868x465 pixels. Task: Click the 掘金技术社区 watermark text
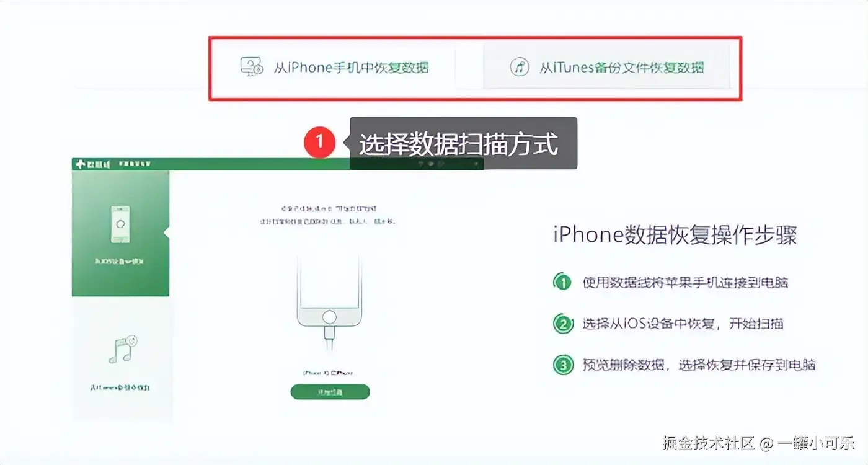point(709,443)
